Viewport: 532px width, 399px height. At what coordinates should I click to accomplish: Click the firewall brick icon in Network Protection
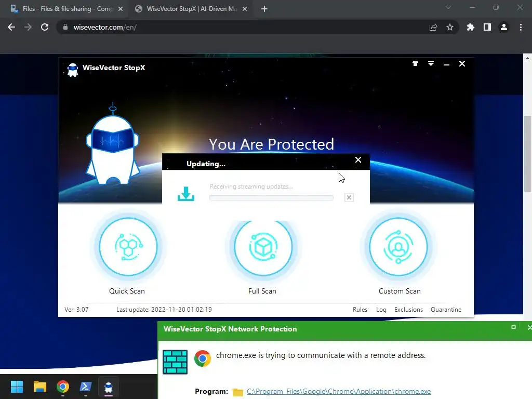tap(175, 362)
